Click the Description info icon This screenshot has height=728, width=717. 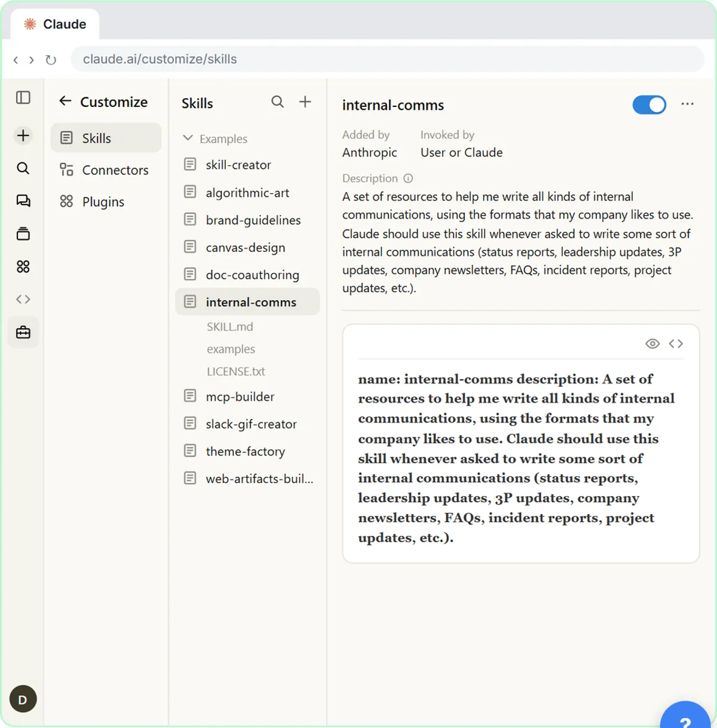(x=408, y=178)
